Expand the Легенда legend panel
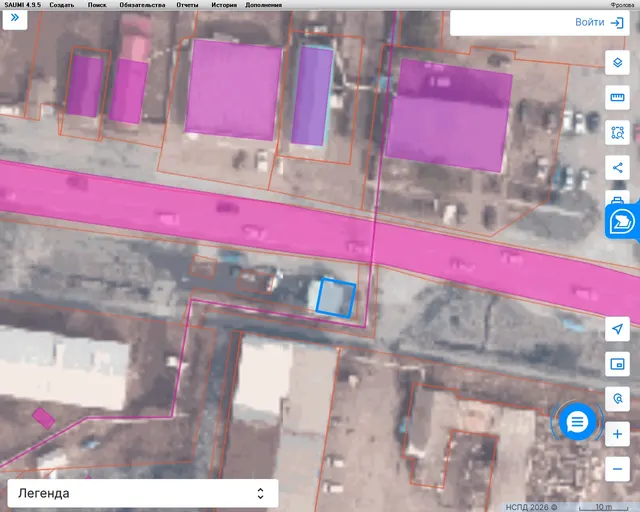640x512 pixels. [x=143, y=493]
